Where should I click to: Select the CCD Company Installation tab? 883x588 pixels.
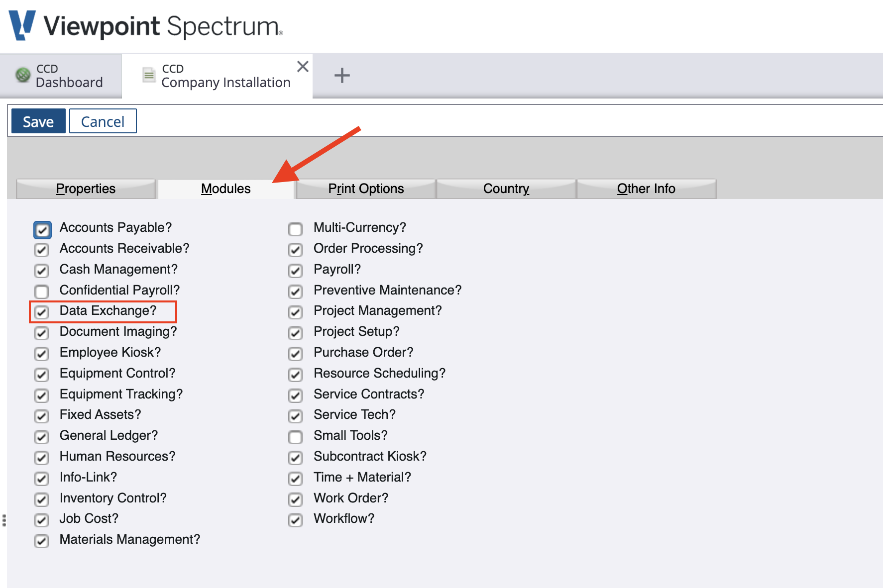(x=217, y=76)
